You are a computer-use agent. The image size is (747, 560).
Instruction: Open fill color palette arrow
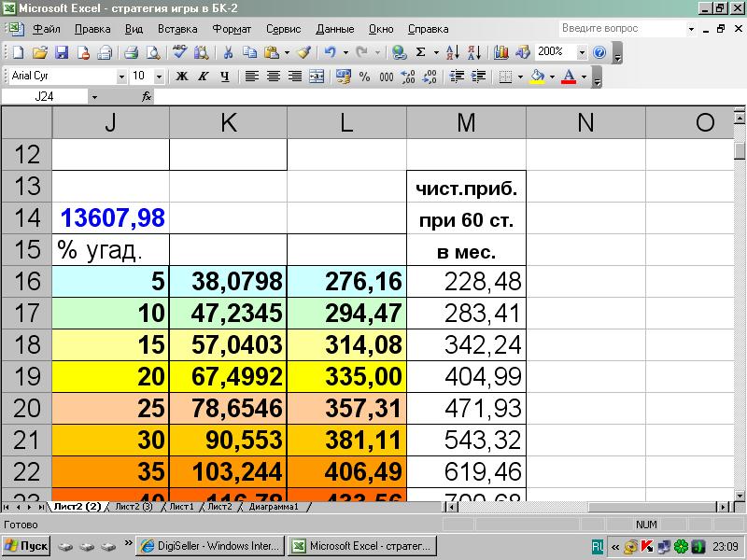[552, 77]
